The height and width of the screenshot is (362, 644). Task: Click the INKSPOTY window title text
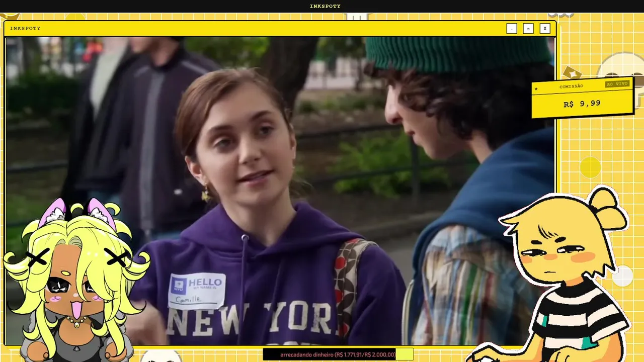pyautogui.click(x=25, y=28)
